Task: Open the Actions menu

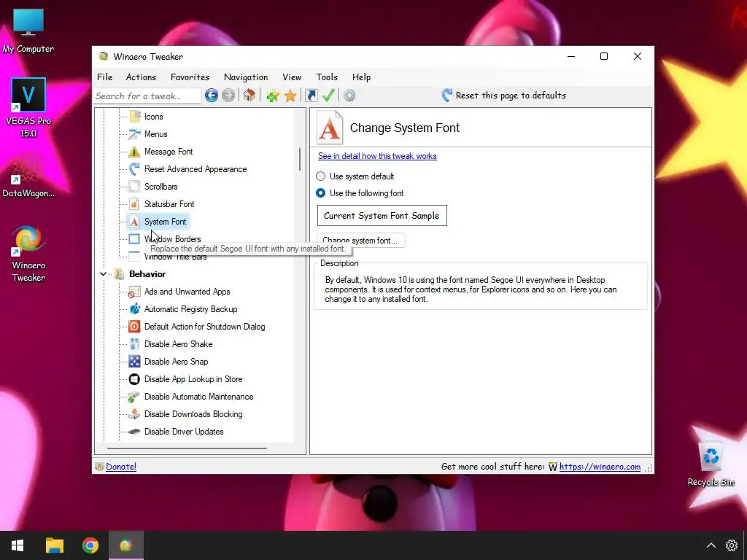Action: click(x=141, y=77)
